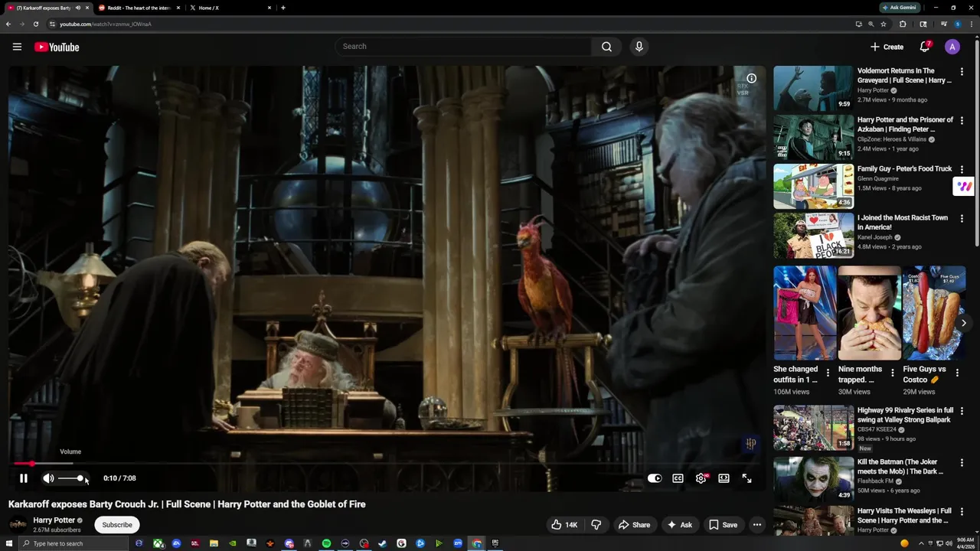
Task: Open options for Highway 99 Rivalry Series video
Action: 962,412
